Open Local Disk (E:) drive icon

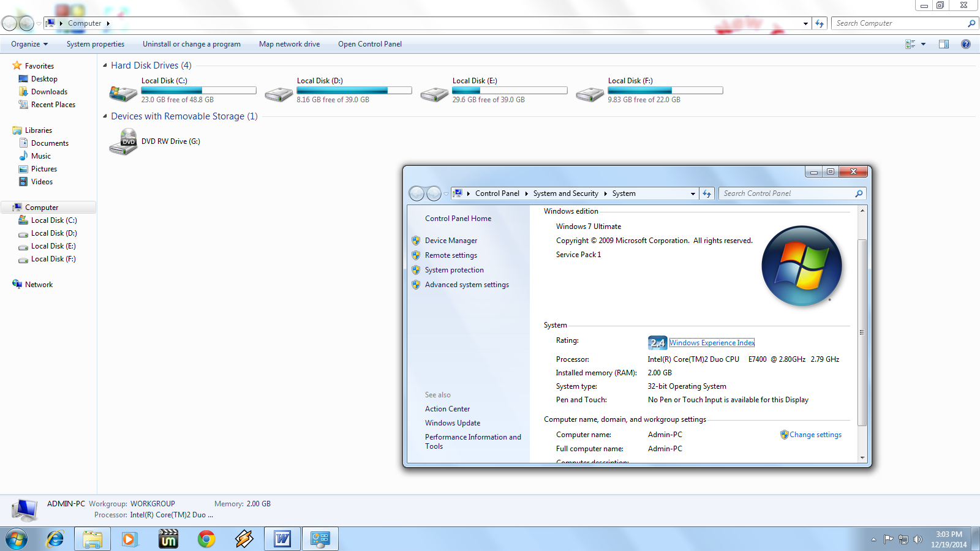click(434, 93)
